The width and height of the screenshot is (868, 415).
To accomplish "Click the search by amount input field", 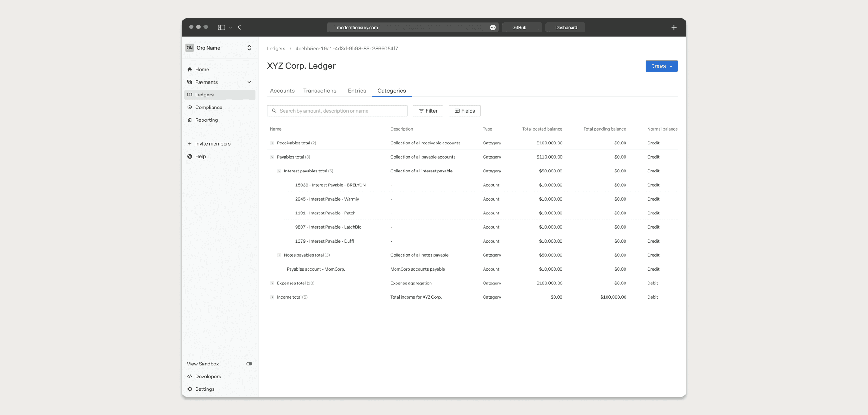I will pyautogui.click(x=337, y=111).
